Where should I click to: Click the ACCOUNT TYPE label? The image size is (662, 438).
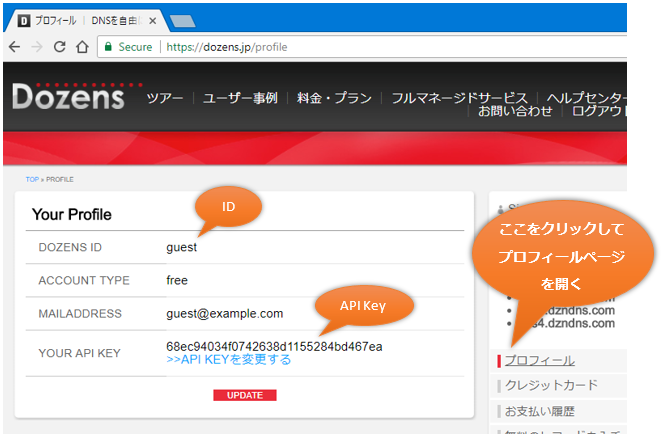click(84, 280)
